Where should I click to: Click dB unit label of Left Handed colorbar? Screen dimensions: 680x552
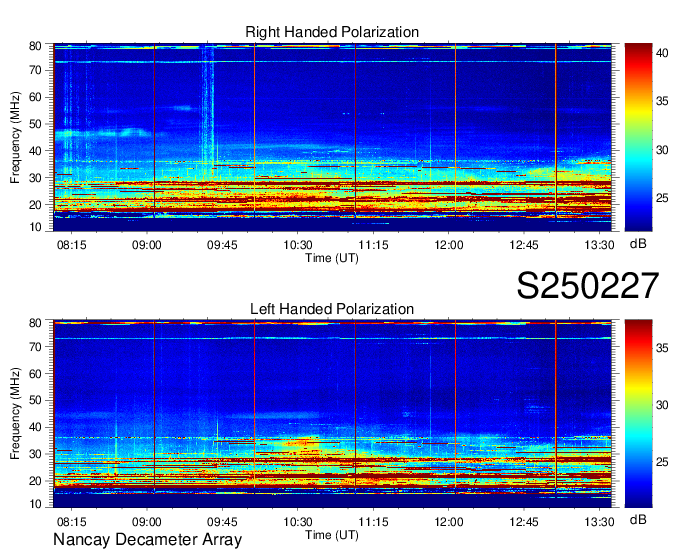[x=638, y=520]
